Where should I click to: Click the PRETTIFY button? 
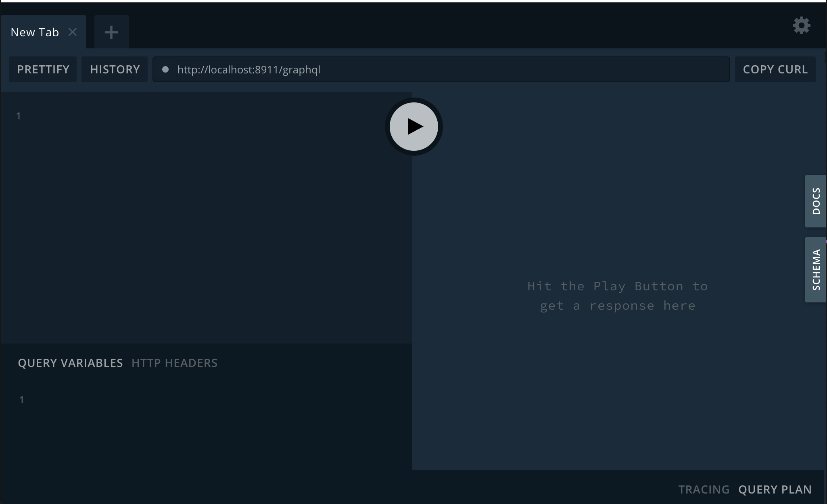[43, 69]
